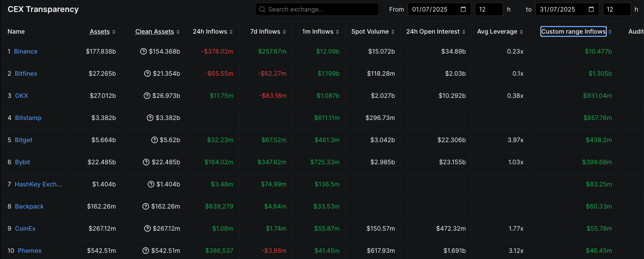Open the Binance exchange link
Image resolution: width=644 pixels, height=259 pixels.
(x=26, y=51)
